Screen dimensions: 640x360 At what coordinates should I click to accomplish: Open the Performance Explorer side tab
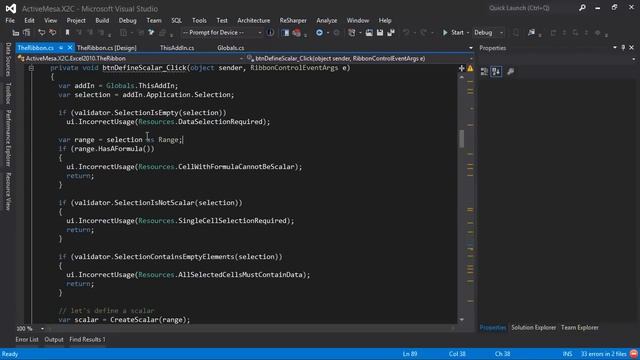point(8,138)
